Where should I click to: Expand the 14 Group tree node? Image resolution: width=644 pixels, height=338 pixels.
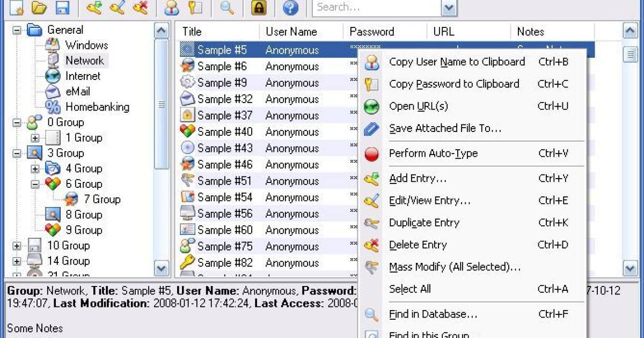click(x=17, y=261)
